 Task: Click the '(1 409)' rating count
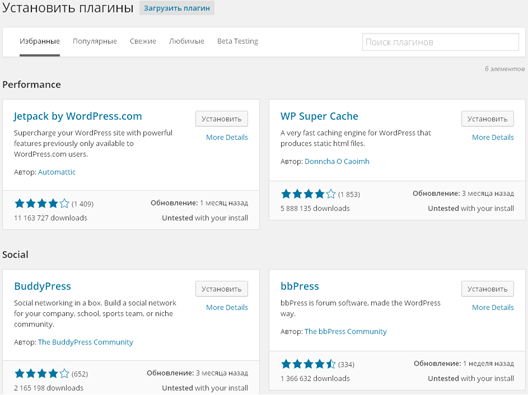[82, 204]
